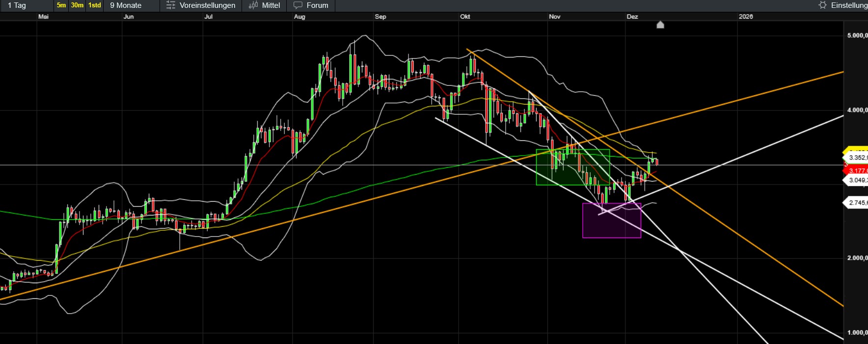Switch to the 5m interval
This screenshot has width=868, height=344.
pyautogui.click(x=61, y=5)
